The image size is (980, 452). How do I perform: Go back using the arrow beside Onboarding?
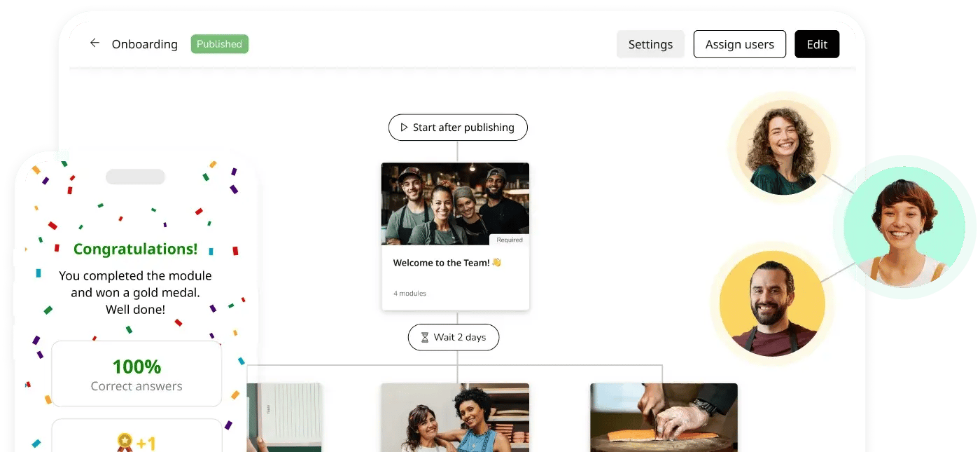94,43
